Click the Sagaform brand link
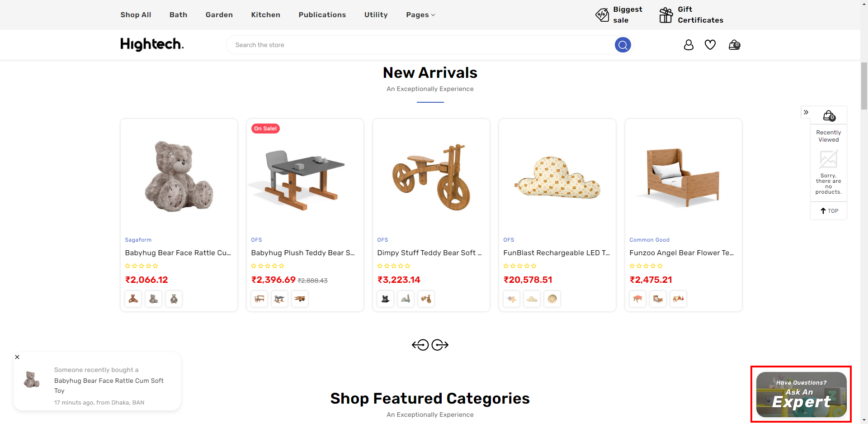Viewport: 868px width, 424px height. click(138, 240)
